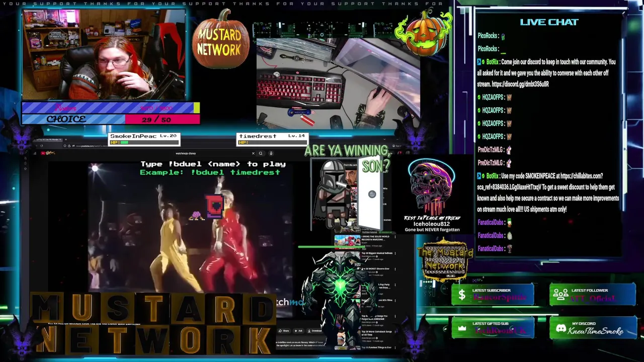Viewport: 644px width, 362px height.
Task: Open a new browser tab
Action: tap(66, 140)
